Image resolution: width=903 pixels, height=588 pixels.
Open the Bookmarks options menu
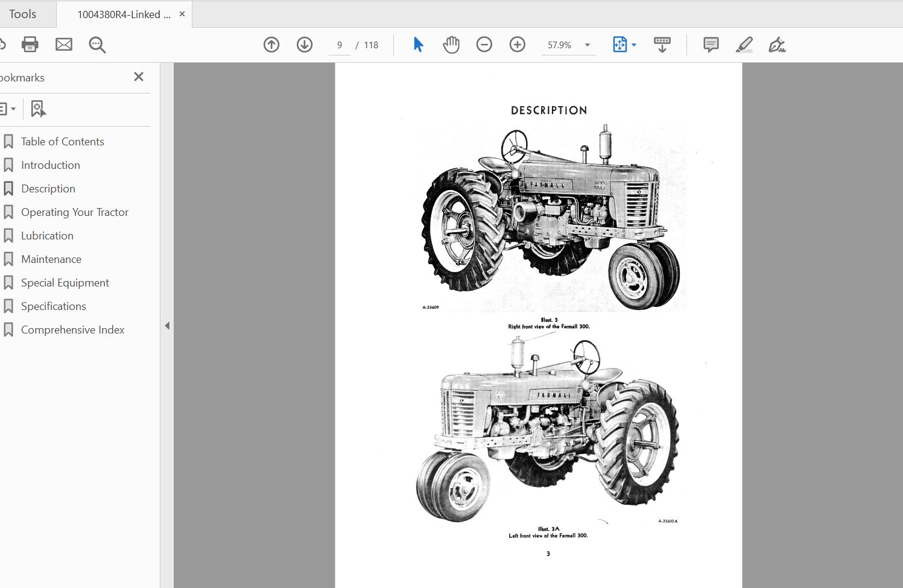click(x=8, y=108)
